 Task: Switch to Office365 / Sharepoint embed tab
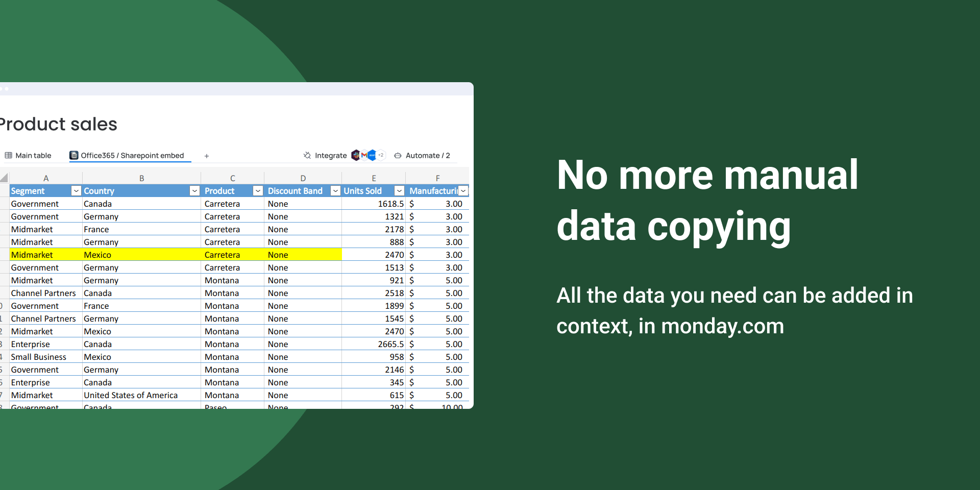[127, 156]
